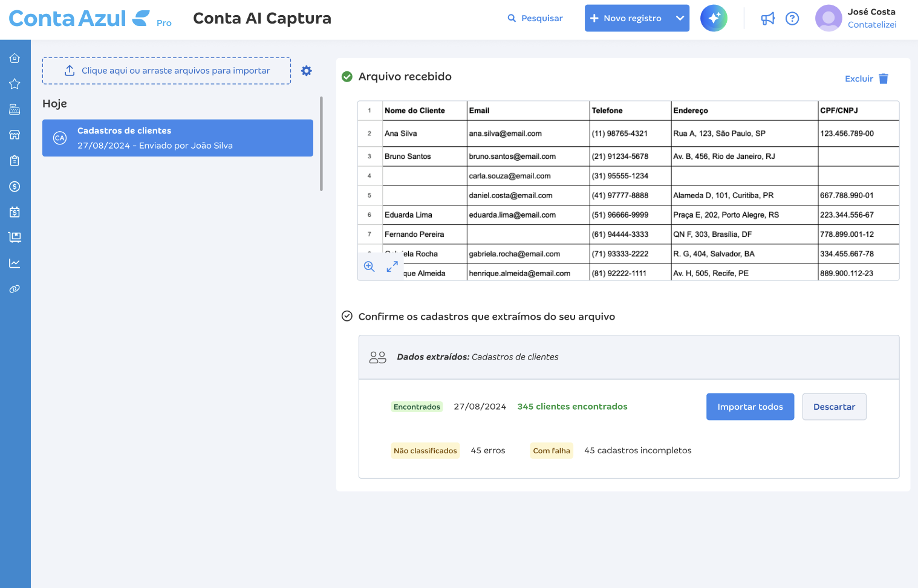The width and height of the screenshot is (918, 588).
Task: Click the spreadsheet preview thumbnail
Action: (628, 190)
